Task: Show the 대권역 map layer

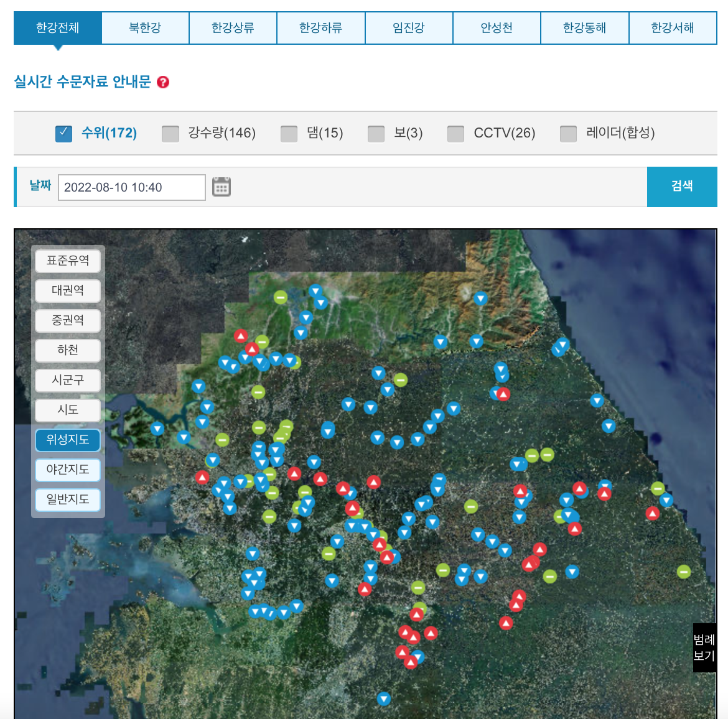Action: [x=68, y=290]
